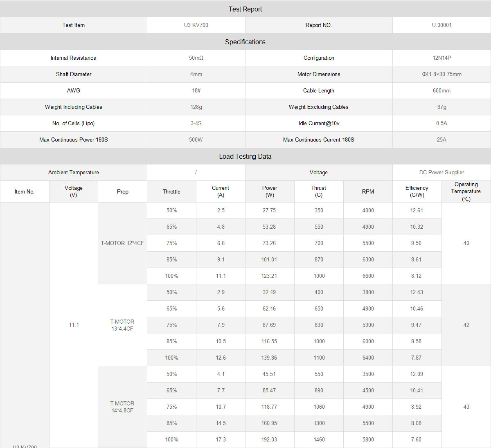Click the '6600' RPM value
Screen dimensions: 491x448
tap(368, 276)
